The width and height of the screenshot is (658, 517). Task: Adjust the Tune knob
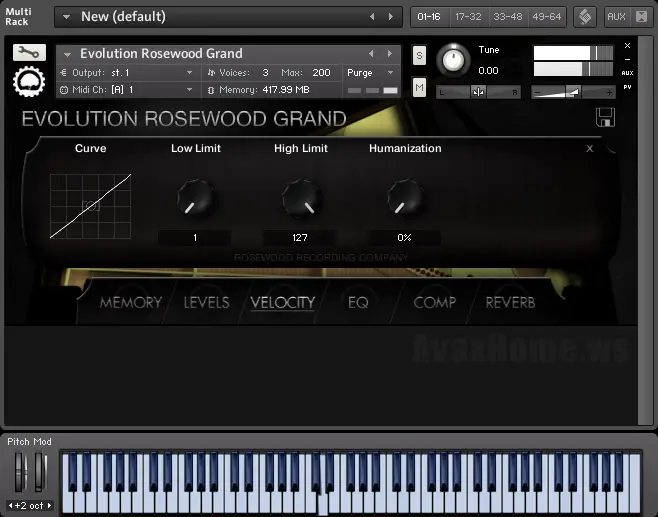point(453,60)
